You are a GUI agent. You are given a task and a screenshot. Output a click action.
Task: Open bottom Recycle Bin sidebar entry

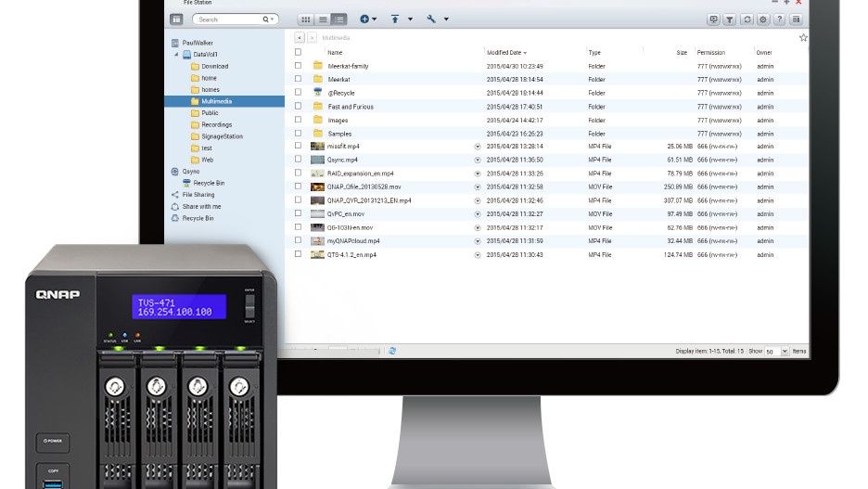click(198, 218)
